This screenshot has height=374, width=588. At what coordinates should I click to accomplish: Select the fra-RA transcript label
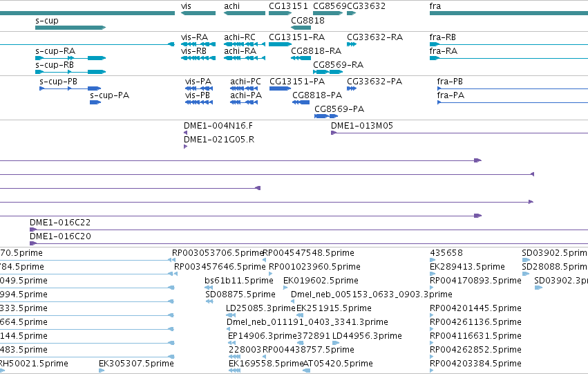[444, 50]
